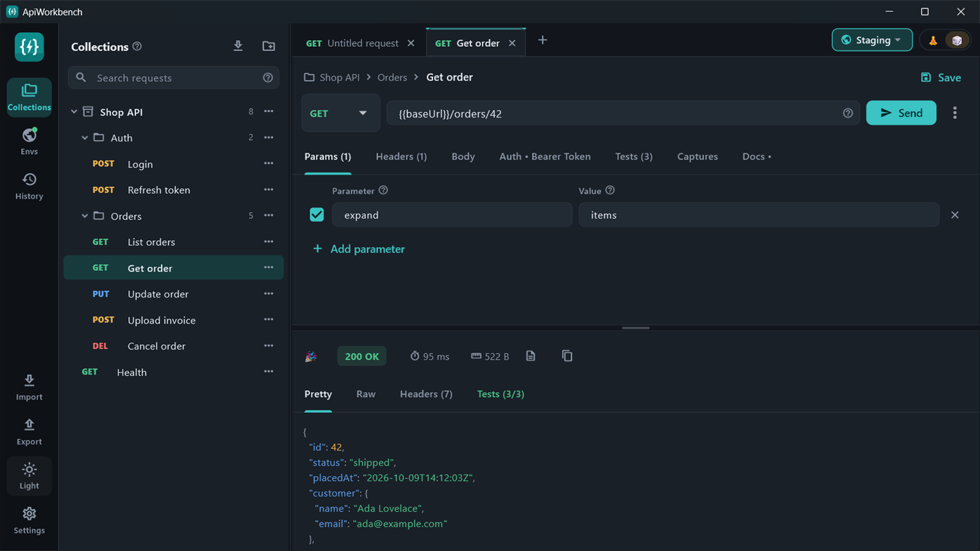The image size is (980, 551).
Task: Open the GET method dropdown
Action: [340, 113]
